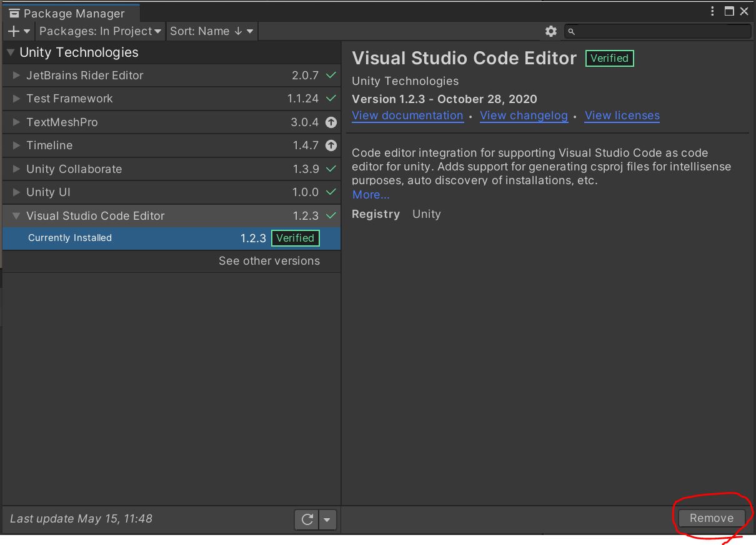Expand the Timeline package entry
The height and width of the screenshot is (545, 756).
pos(17,145)
